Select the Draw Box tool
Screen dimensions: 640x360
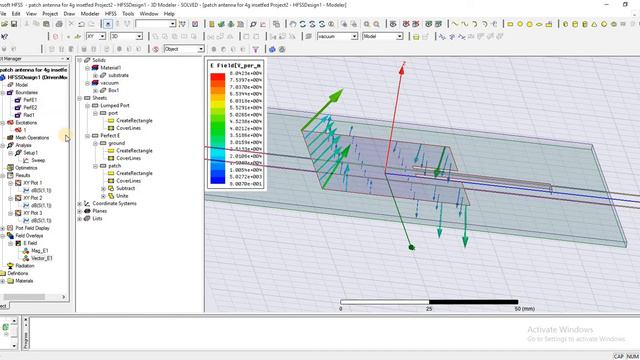point(566,24)
